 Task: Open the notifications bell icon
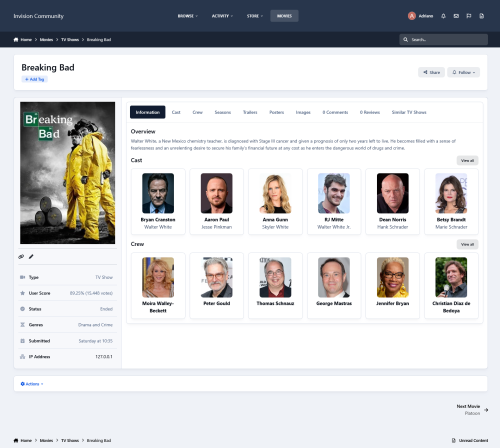443,16
